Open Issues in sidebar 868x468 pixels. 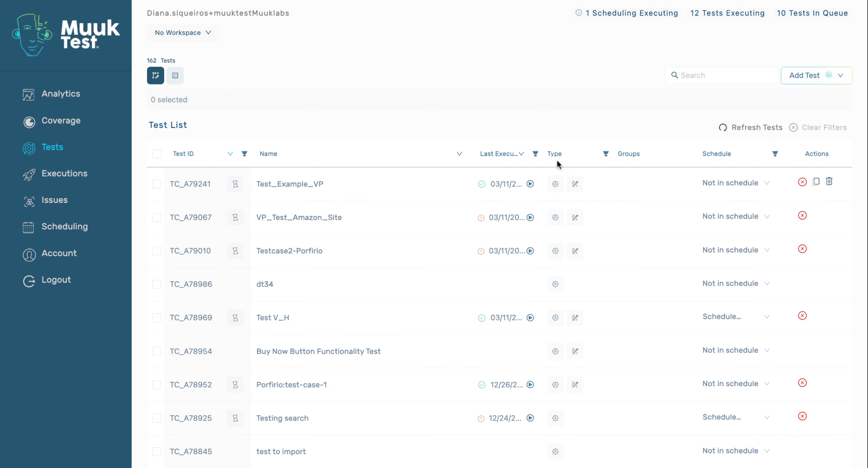45,200
